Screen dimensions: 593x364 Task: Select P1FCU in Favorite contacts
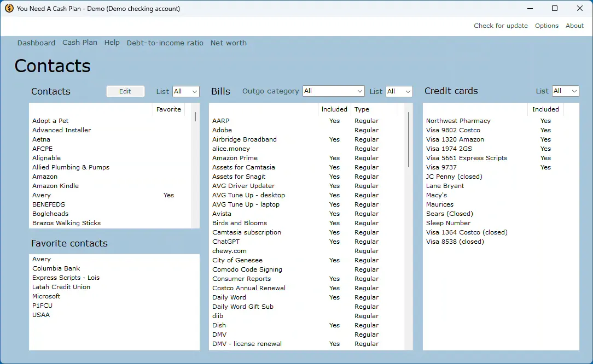42,306
